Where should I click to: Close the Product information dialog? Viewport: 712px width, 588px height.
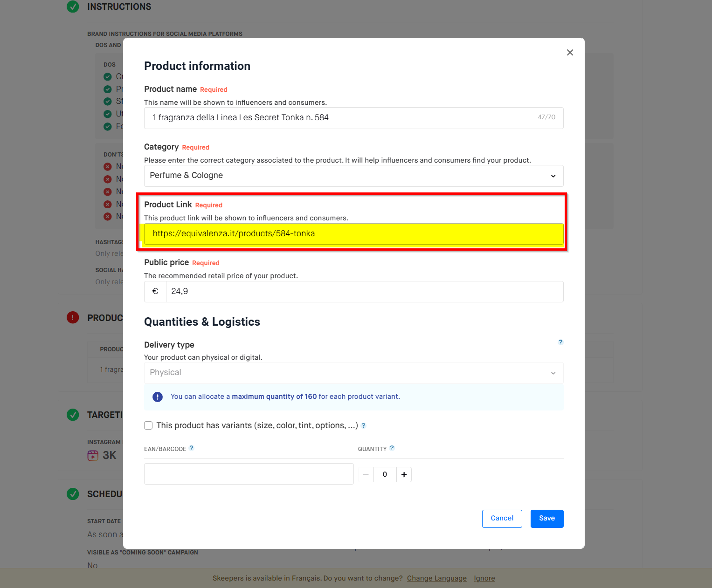570,53
